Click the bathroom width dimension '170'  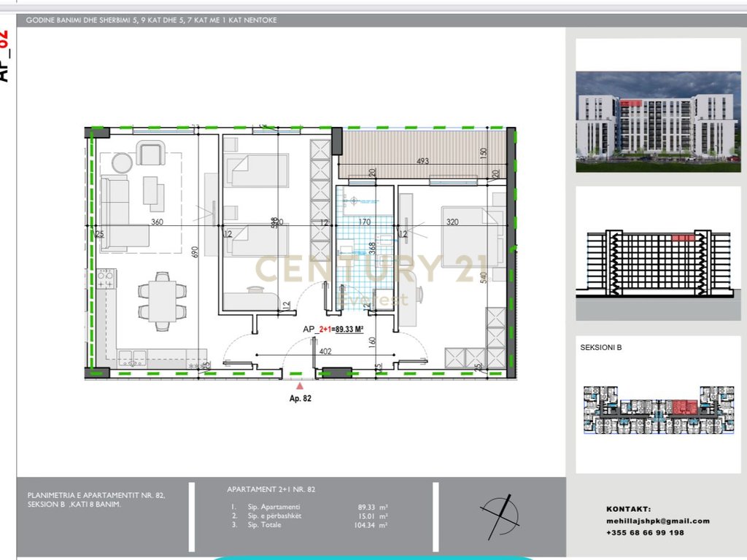365,222
